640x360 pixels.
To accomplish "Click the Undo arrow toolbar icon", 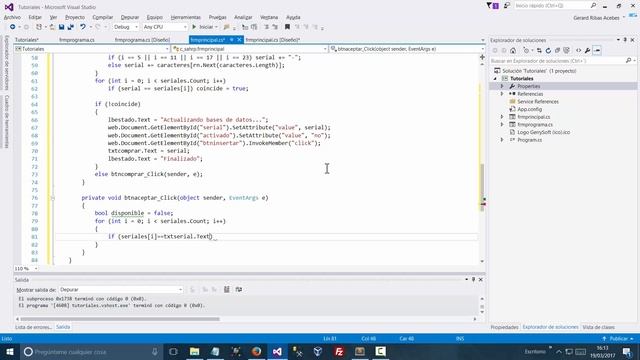I will coord(82,27).
